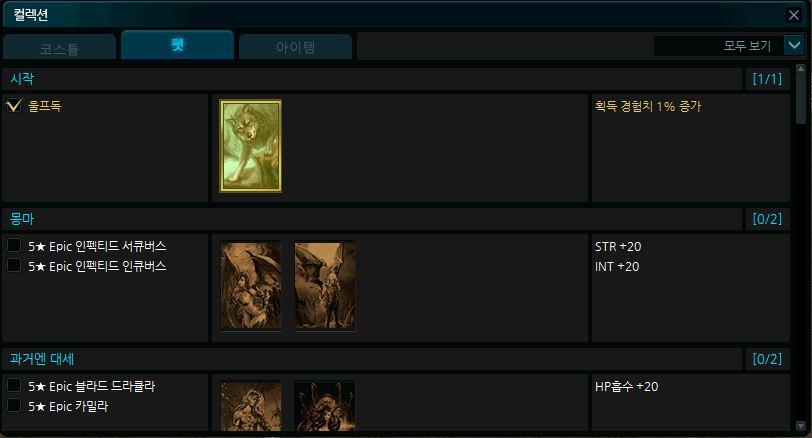Click the 인펙티드 서큐버스 pet card image
The height and width of the screenshot is (438, 812).
(251, 285)
